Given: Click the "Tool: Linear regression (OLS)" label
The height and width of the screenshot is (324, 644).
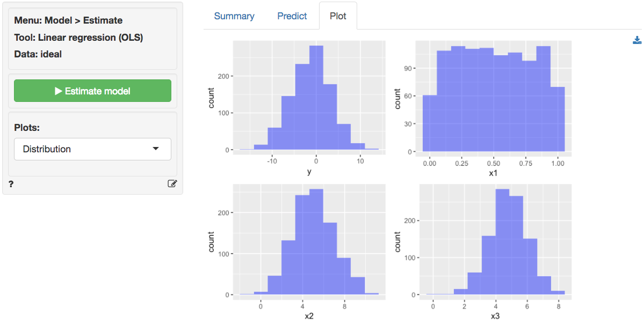Looking at the screenshot, I should tap(78, 38).
